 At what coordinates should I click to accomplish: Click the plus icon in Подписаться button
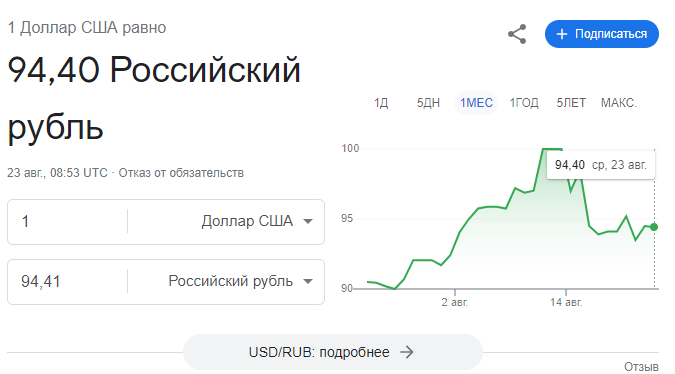point(562,34)
